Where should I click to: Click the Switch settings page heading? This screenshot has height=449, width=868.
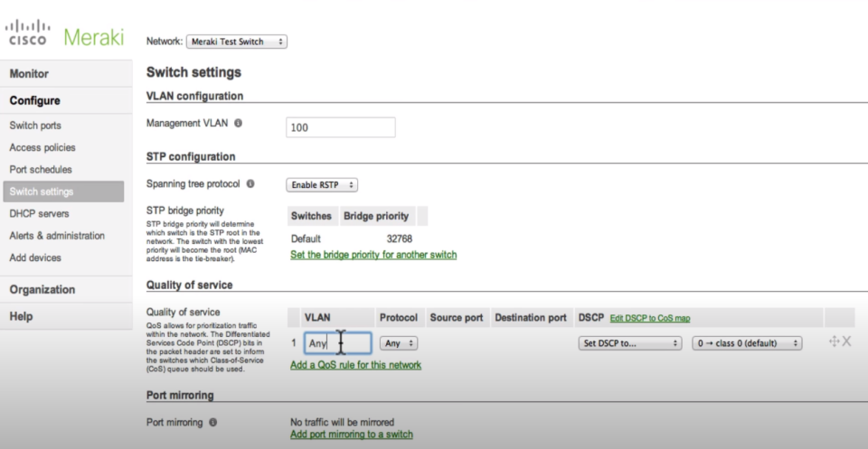193,72
